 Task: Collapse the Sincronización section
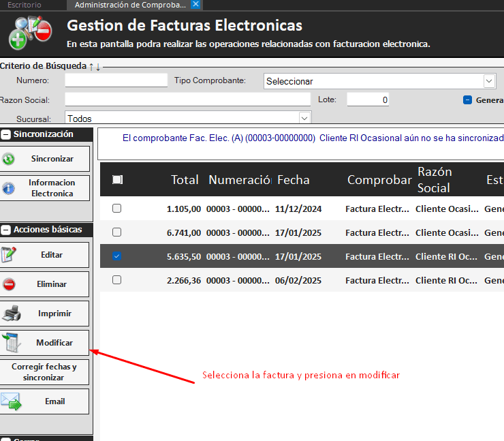[5, 134]
